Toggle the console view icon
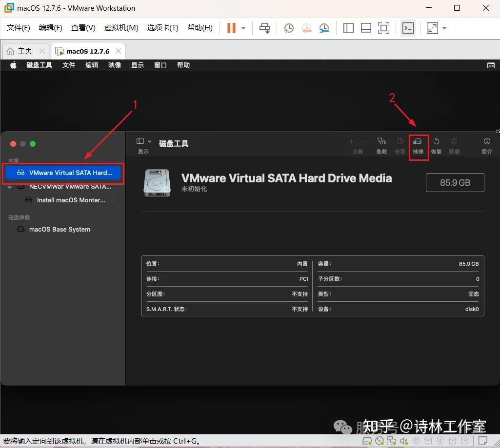 point(408,28)
